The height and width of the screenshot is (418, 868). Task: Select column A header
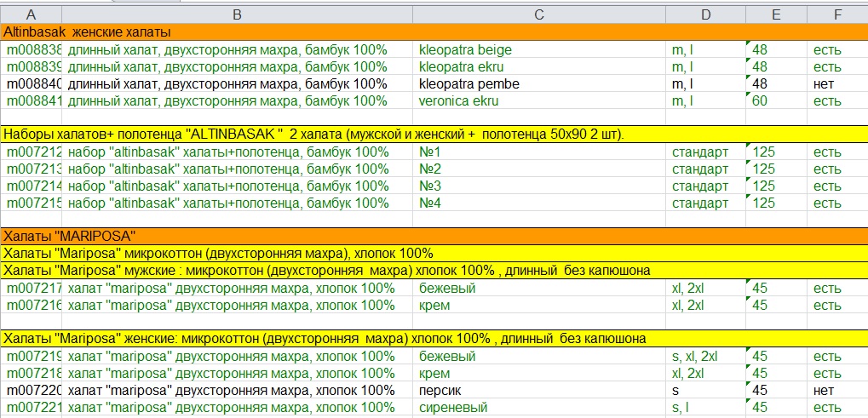click(31, 15)
